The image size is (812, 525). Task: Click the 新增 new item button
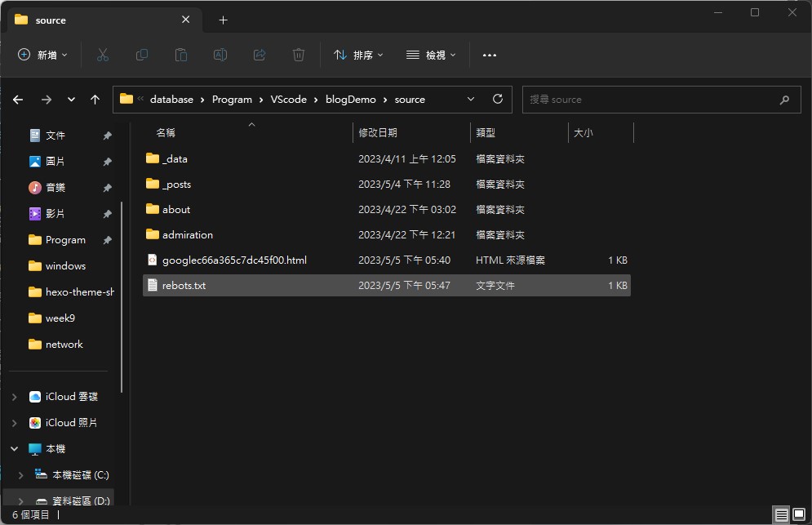pos(42,55)
